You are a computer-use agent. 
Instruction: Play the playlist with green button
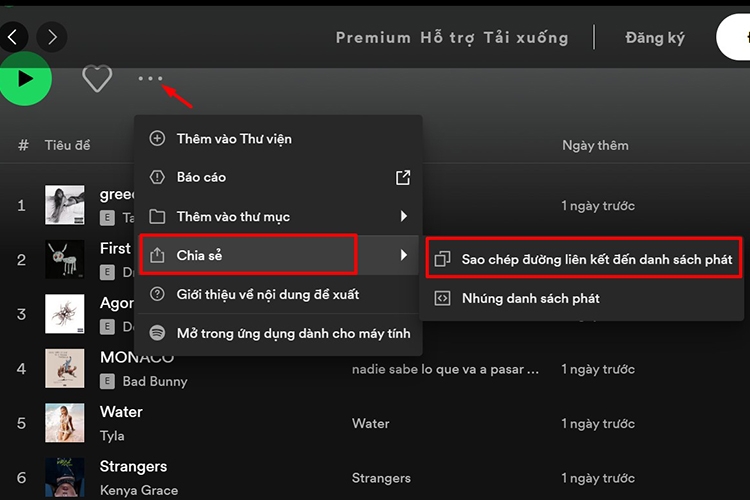(x=25, y=79)
